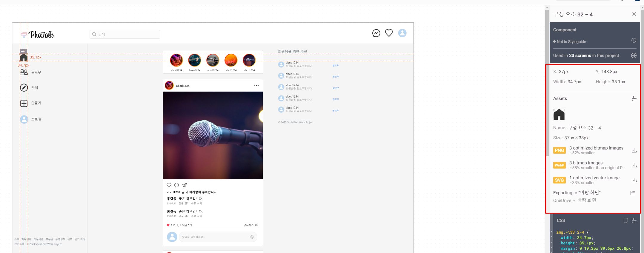This screenshot has height=253, width=644.
Task: Click the WebP format badge
Action: [x=559, y=165]
